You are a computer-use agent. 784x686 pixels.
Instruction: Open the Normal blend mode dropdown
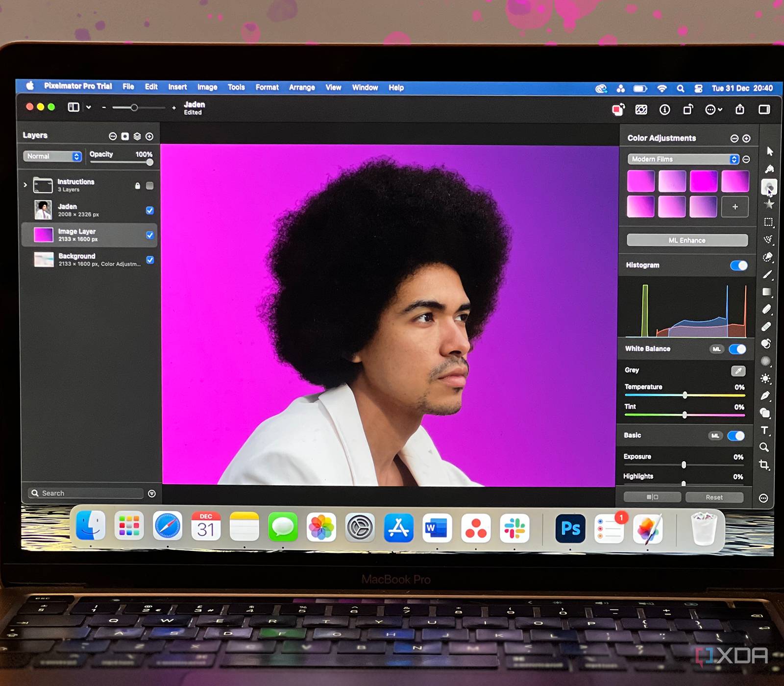52,156
